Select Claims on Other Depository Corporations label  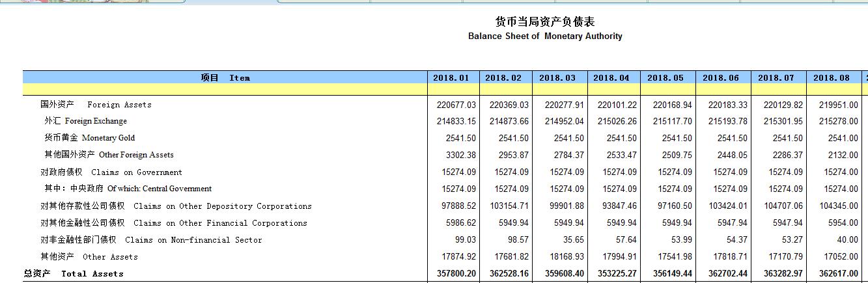point(176,206)
